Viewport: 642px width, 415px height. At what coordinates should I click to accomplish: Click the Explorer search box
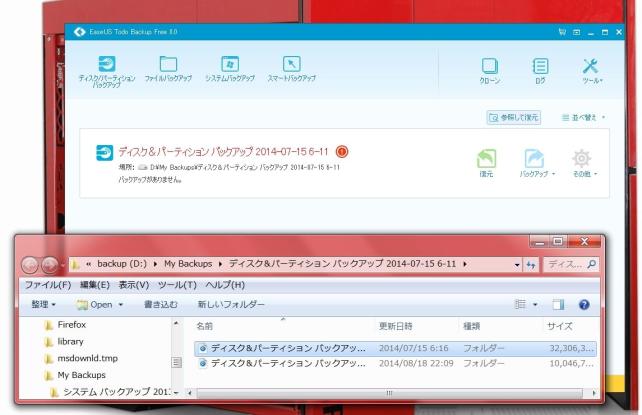point(571,264)
